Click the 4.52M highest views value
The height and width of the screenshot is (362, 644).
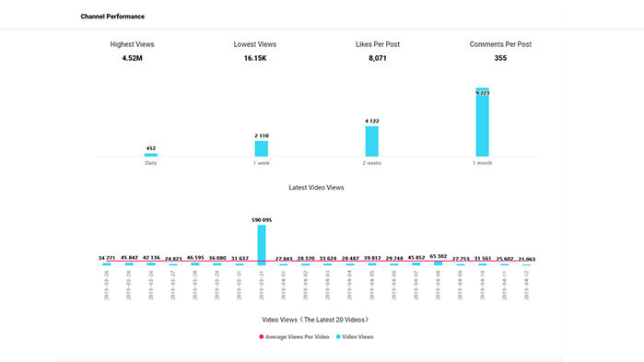click(x=132, y=58)
